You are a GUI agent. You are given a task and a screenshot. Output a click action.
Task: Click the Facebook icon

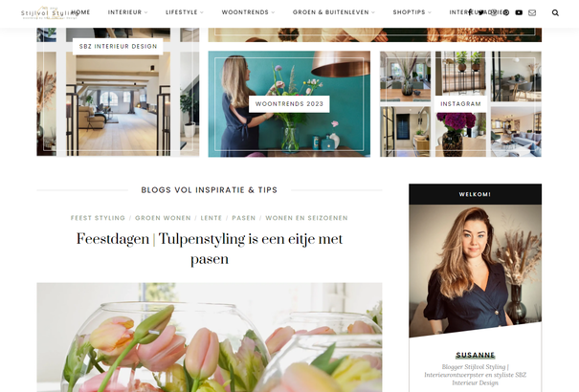470,12
